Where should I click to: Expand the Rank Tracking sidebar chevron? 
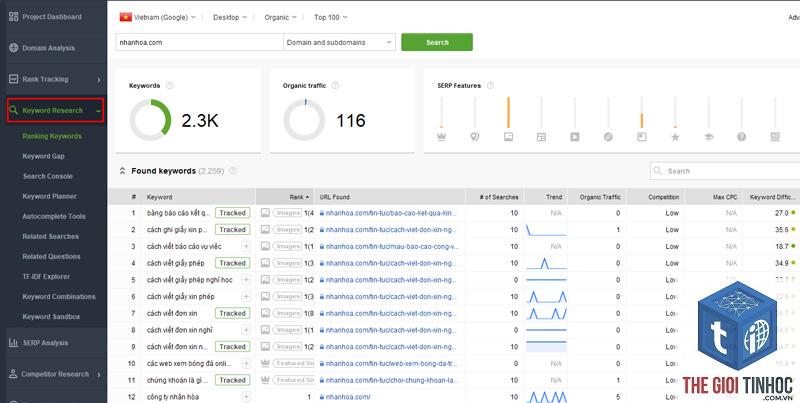(x=98, y=80)
